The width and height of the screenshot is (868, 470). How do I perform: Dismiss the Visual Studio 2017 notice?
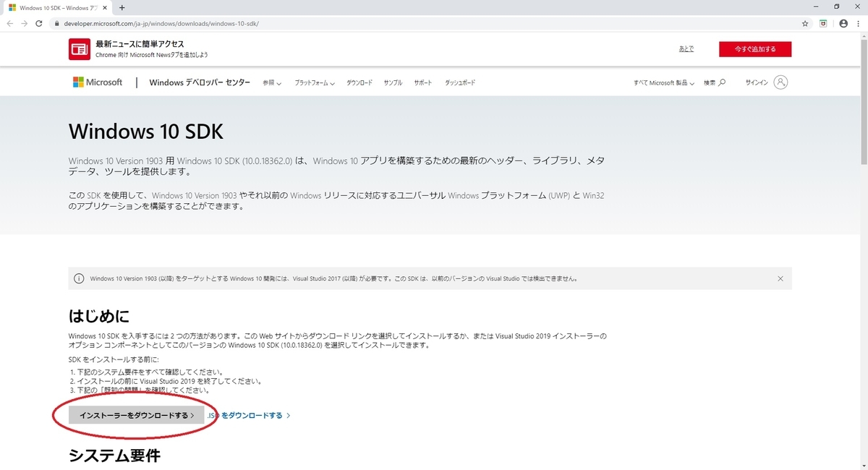tap(780, 278)
